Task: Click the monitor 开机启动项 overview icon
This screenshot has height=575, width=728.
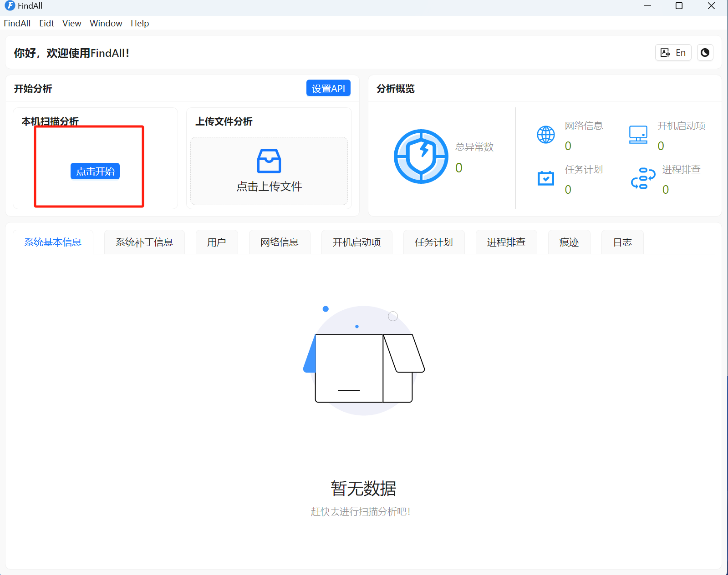Action: click(x=638, y=135)
